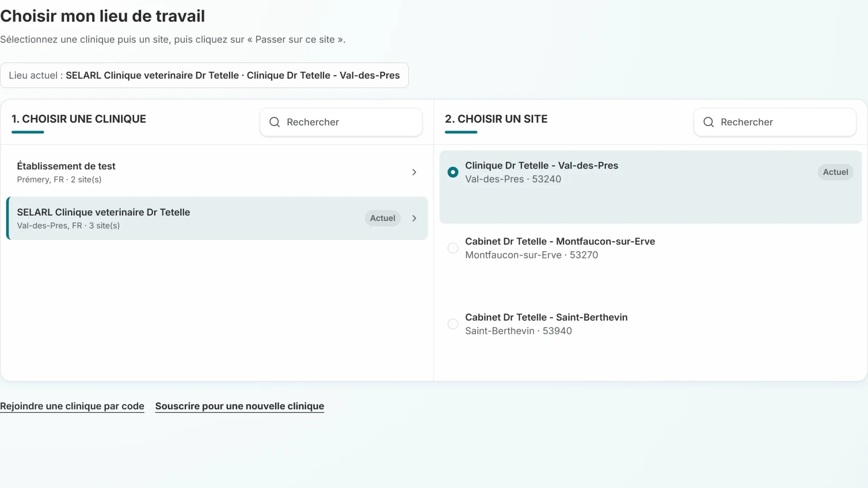868x488 pixels.
Task: Choose 'SELARL Clinique veterinaire Dr Tetelle' clinic name
Action: pyautogui.click(x=104, y=212)
